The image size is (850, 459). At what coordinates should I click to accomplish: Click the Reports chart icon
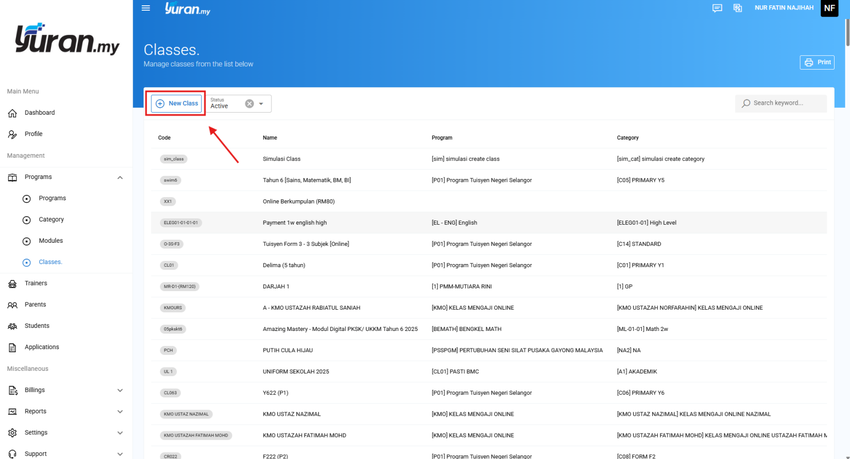click(12, 411)
